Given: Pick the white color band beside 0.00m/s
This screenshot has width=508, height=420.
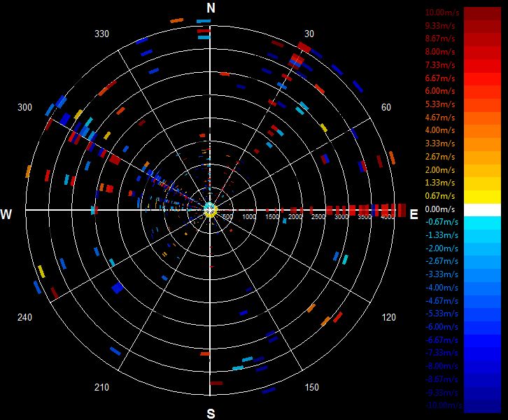Looking at the screenshot, I should coord(482,210).
